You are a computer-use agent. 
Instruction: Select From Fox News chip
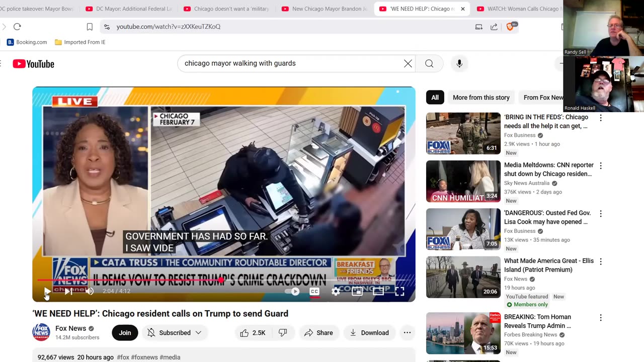click(543, 98)
